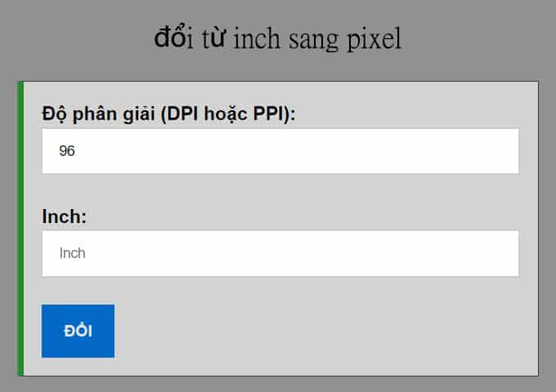Click the "Inch:" field label
This screenshot has width=556, height=392.
64,216
